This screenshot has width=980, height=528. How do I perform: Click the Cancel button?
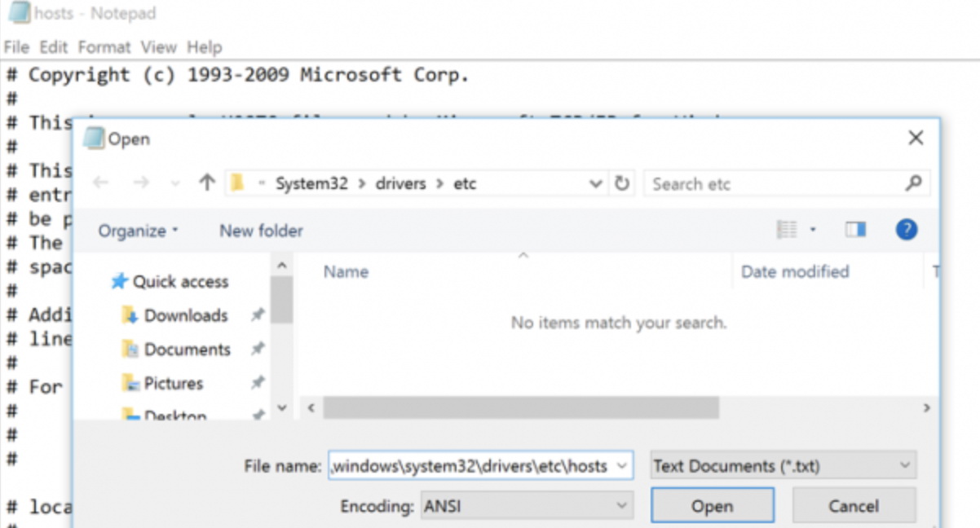pos(853,506)
